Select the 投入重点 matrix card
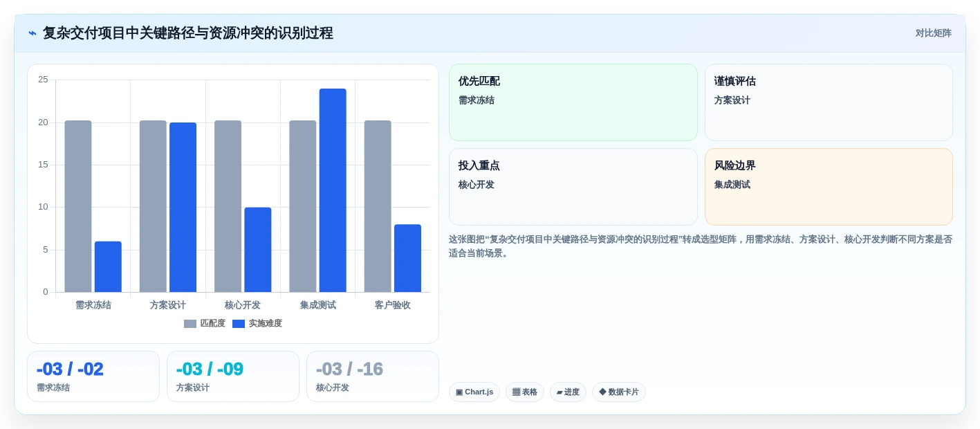Screen dimensions: 980x429 click(x=573, y=187)
